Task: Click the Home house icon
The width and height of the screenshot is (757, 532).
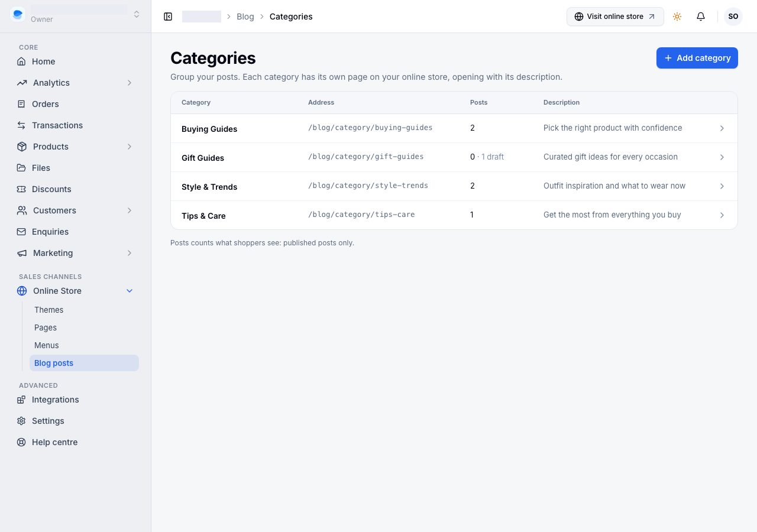Action: coord(21,61)
